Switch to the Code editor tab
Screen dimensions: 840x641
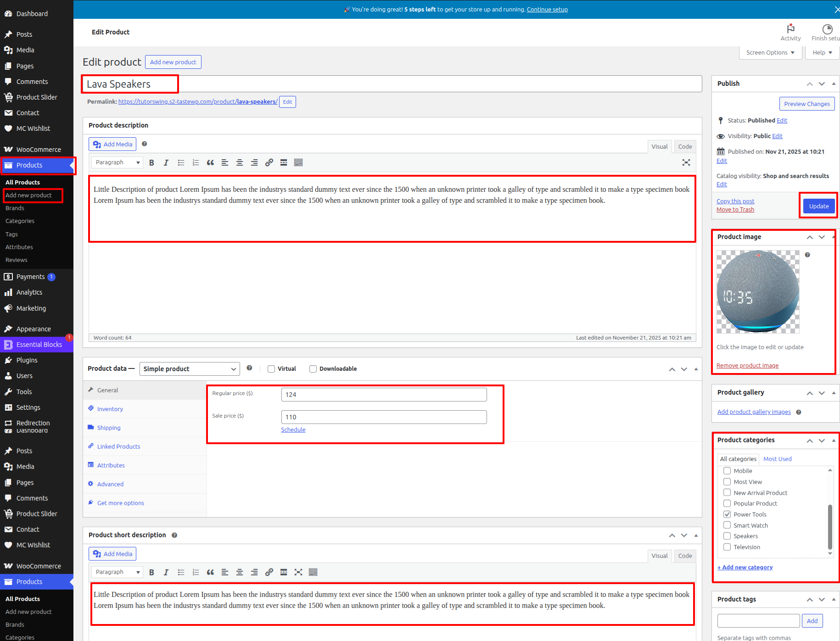685,146
